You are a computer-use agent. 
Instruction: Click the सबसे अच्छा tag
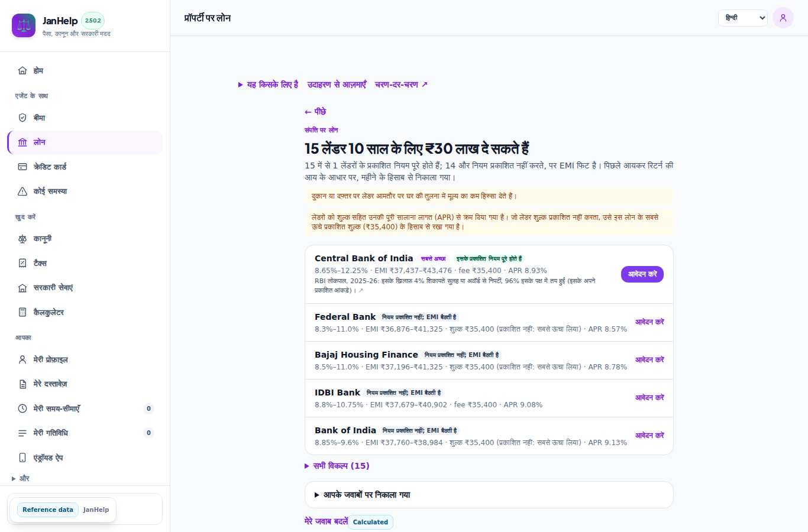434,259
